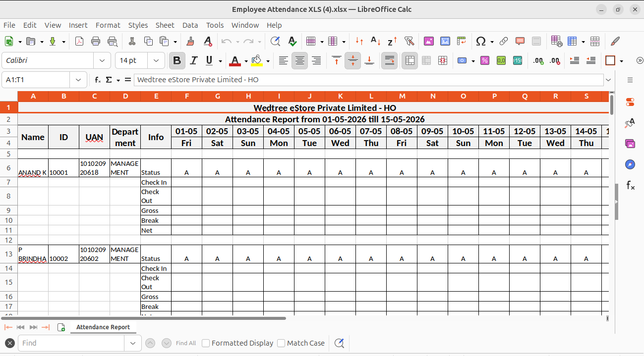Click the horizontal scrollbar thumb
This screenshot has width=644, height=356.
tap(144, 318)
